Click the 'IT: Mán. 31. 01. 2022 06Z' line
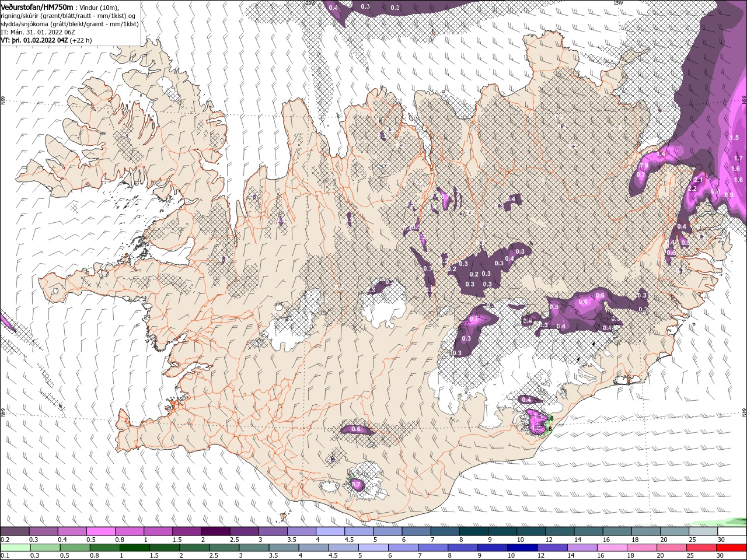Image resolution: width=747 pixels, height=560 pixels. coord(38,32)
